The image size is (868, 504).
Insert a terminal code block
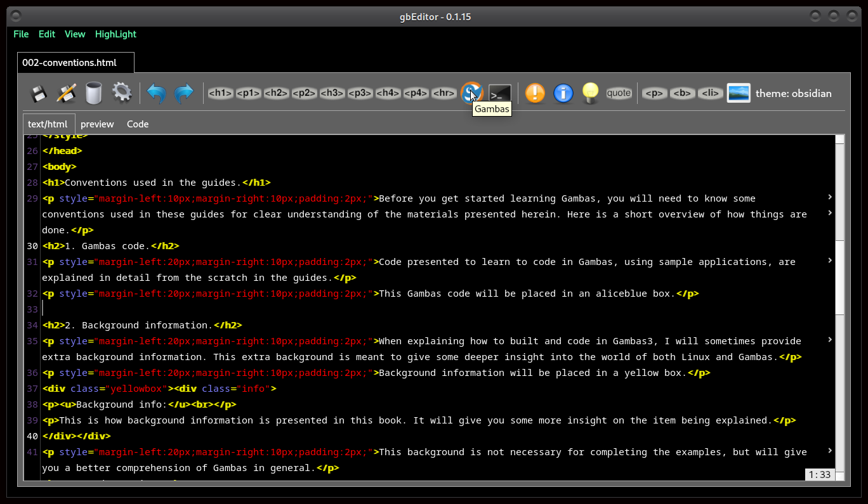(500, 93)
